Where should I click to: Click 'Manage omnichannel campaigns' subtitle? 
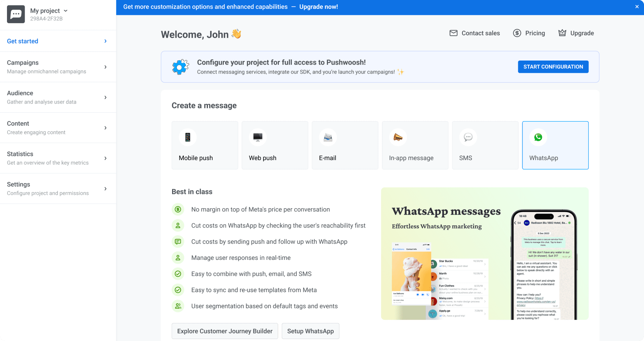tap(47, 72)
